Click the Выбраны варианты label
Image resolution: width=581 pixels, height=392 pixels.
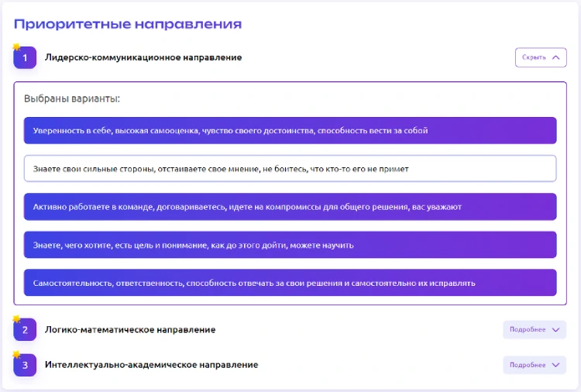click(x=72, y=98)
